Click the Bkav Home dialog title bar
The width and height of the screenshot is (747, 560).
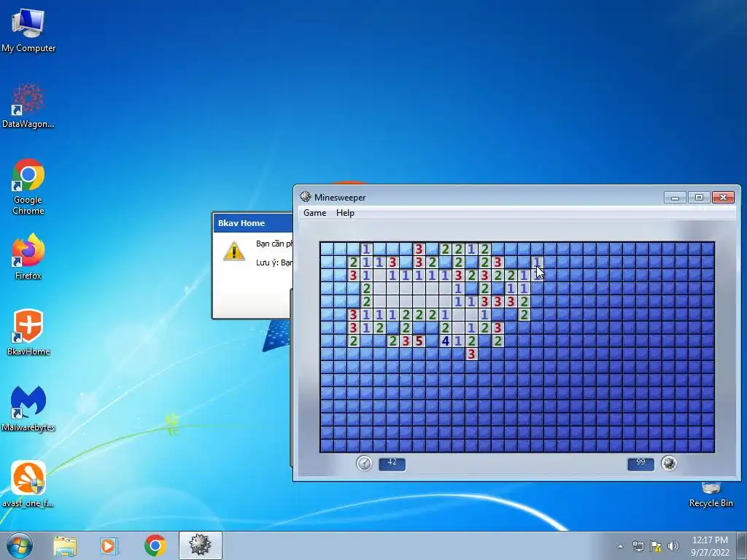click(253, 223)
